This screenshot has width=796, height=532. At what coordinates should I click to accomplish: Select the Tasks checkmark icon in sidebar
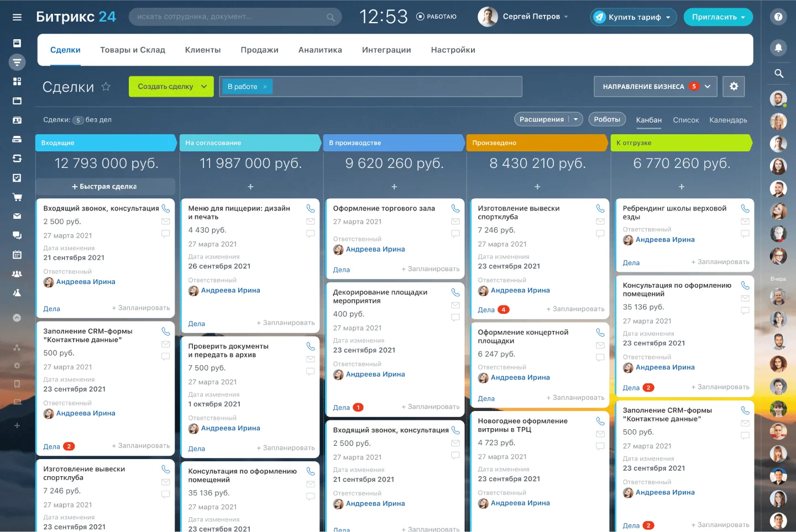click(17, 177)
